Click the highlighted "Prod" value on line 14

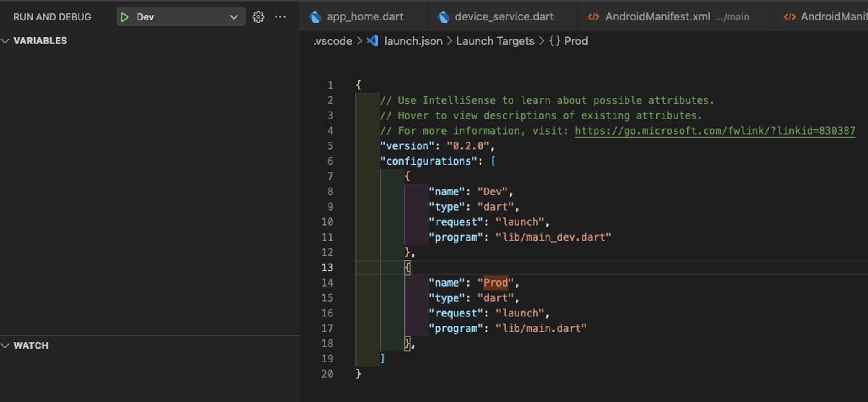[x=495, y=283]
